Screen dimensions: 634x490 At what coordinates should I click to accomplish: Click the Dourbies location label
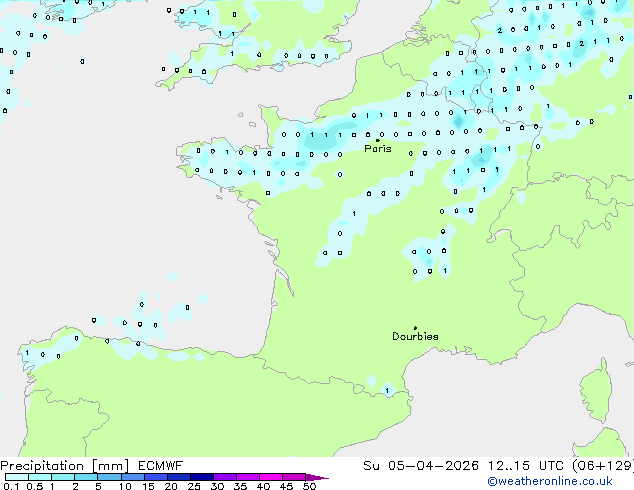click(415, 336)
